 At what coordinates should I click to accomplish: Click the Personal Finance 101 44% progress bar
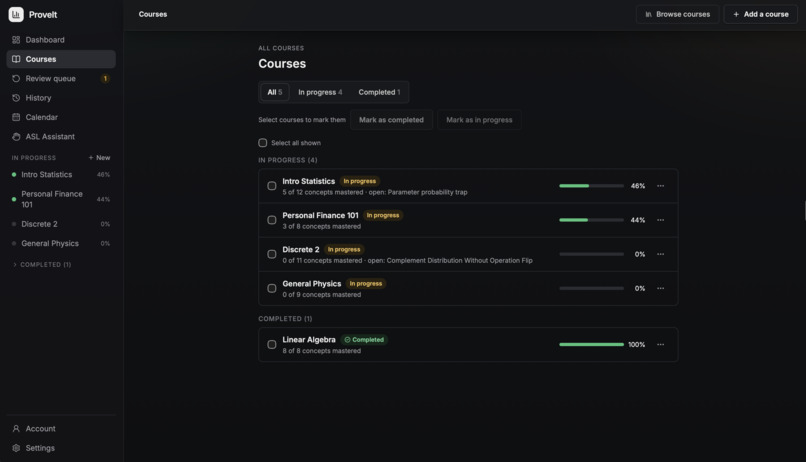click(x=591, y=220)
